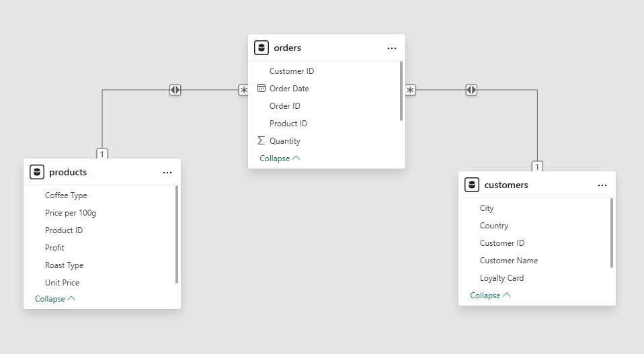
Task: Click the products table field list scrollbar
Action: click(x=177, y=234)
